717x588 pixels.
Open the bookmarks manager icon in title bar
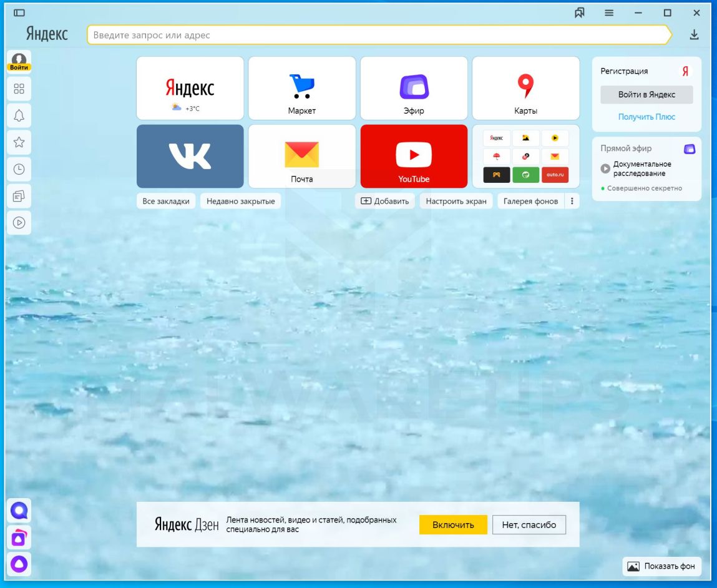579,13
